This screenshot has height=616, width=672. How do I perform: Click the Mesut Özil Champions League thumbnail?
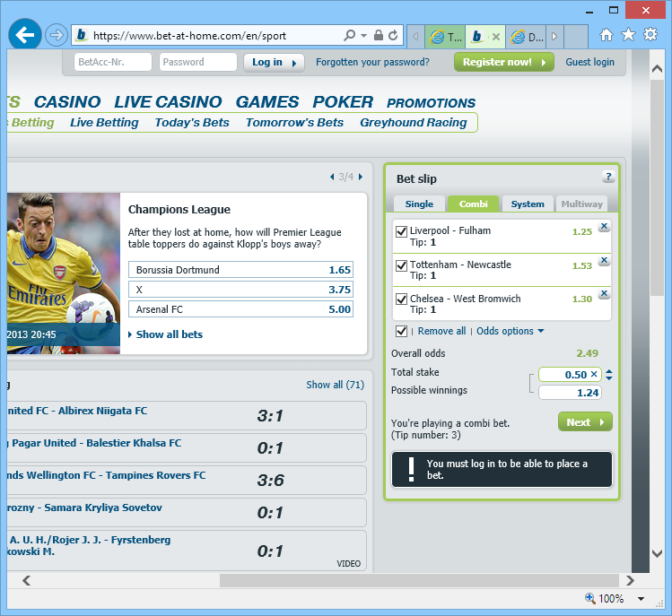pos(64,273)
